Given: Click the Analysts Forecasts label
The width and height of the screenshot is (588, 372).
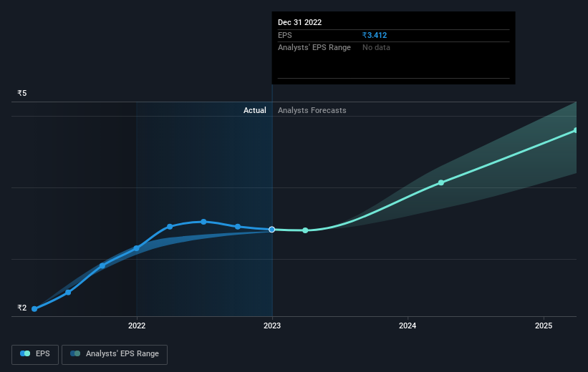Looking at the screenshot, I should pyautogui.click(x=312, y=110).
